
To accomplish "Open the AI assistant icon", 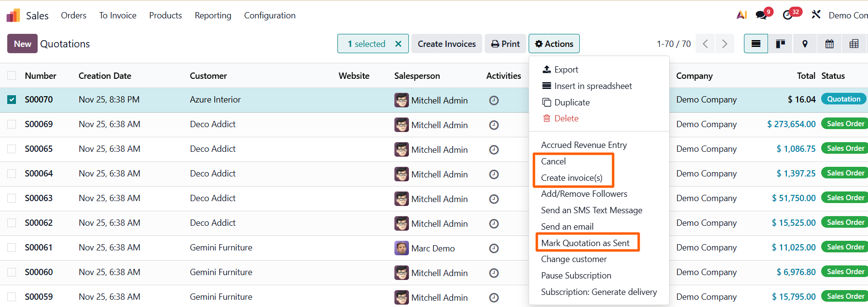I will click(x=742, y=15).
